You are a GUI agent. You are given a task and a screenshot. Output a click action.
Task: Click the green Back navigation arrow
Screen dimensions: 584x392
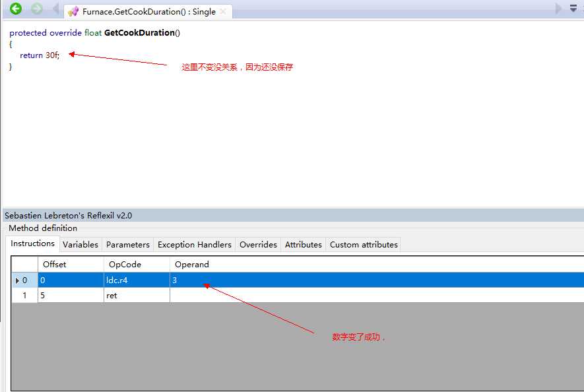point(16,9)
